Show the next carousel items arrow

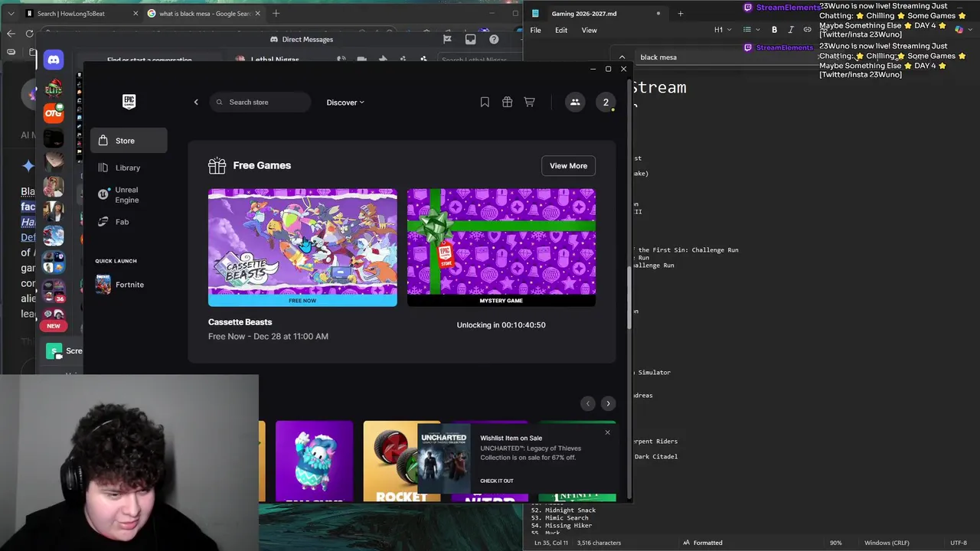tap(608, 403)
